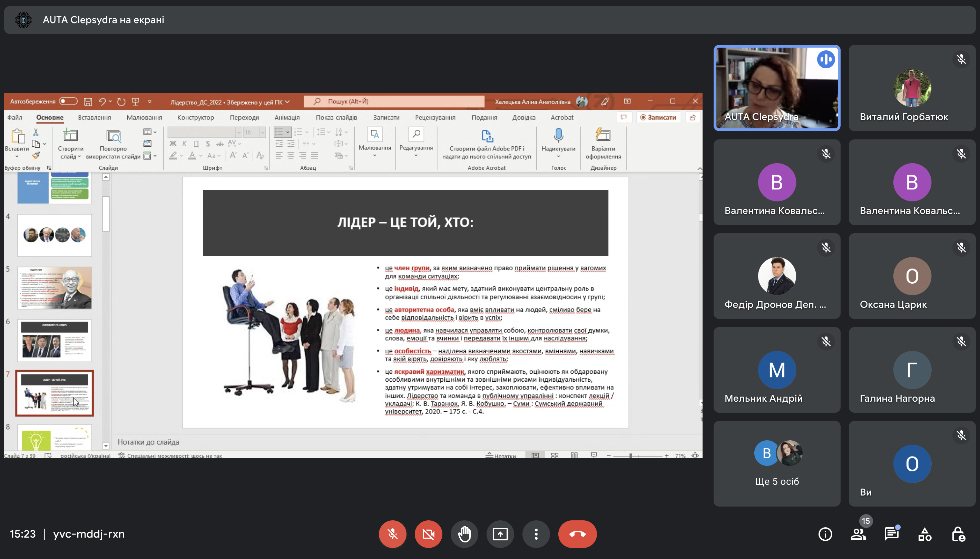980x559 pixels.
Task: Open host controls lock icon
Action: click(x=958, y=534)
